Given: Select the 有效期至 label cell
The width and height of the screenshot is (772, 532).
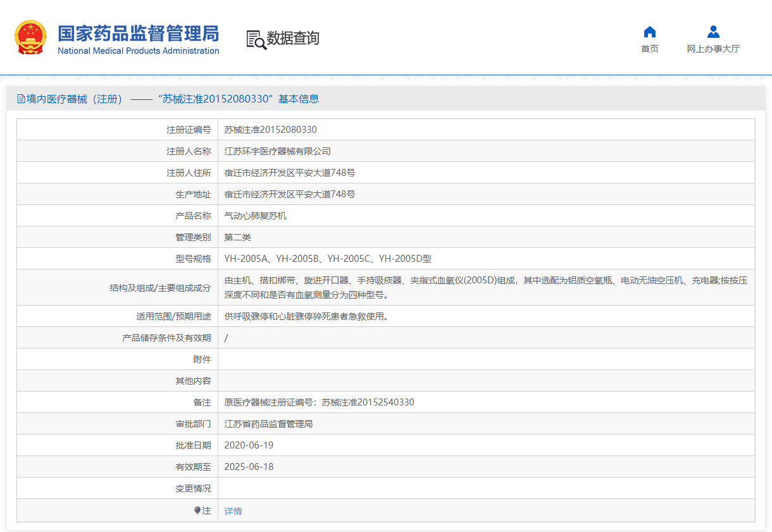Looking at the screenshot, I should (117, 467).
